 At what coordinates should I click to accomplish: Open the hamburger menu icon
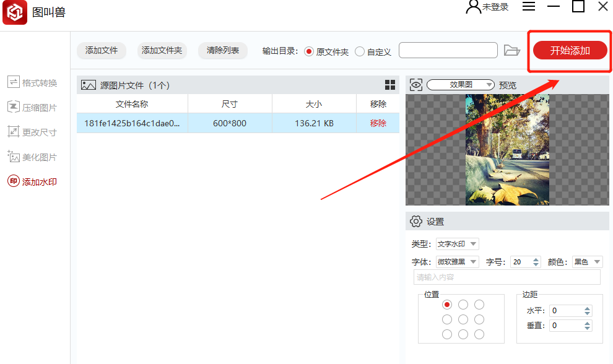[x=529, y=7]
